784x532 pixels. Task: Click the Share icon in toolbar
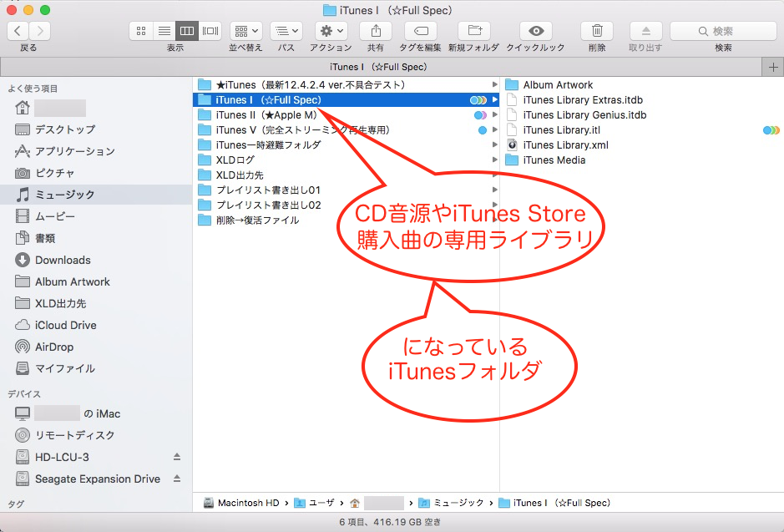click(375, 31)
